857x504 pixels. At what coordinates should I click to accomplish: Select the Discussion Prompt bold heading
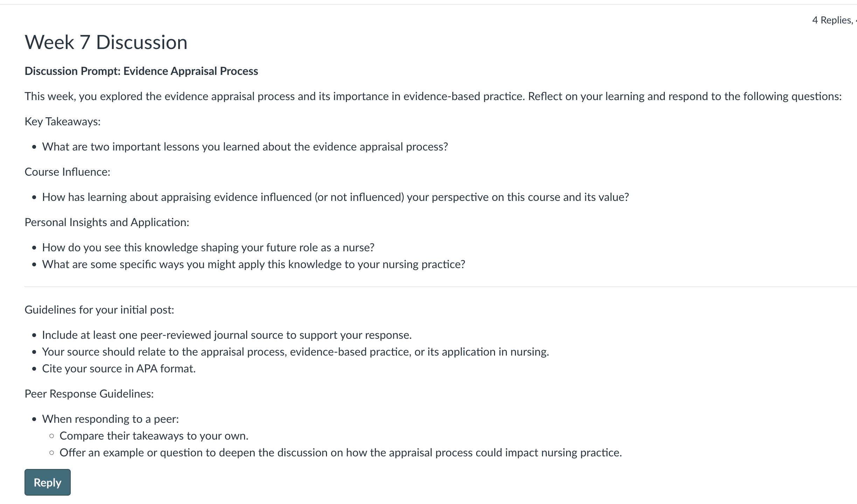pos(141,71)
